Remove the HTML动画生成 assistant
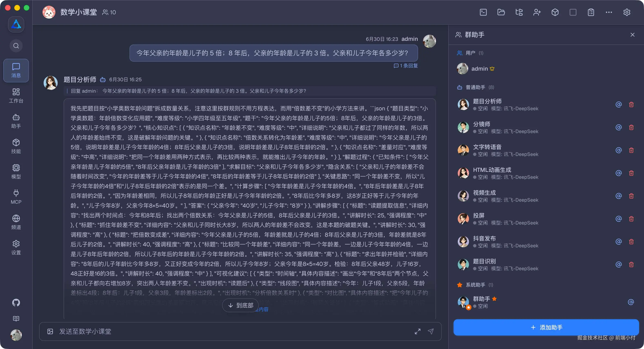 coord(631,173)
